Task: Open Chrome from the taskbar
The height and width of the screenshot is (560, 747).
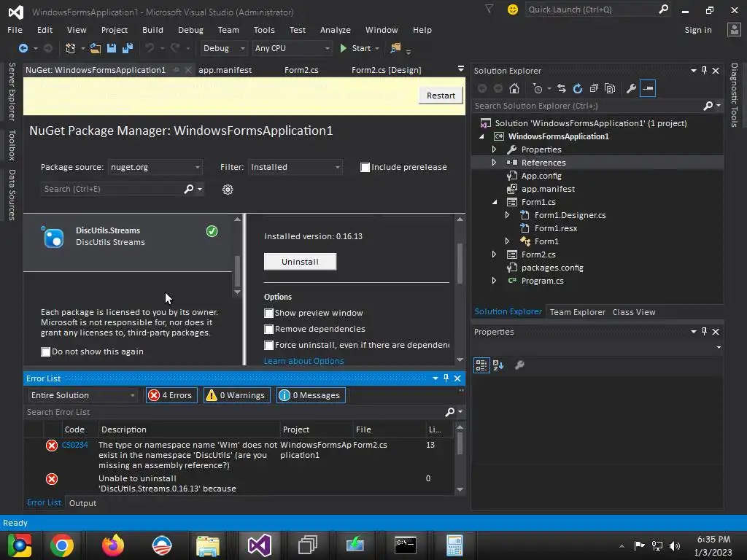Action: [x=62, y=545]
